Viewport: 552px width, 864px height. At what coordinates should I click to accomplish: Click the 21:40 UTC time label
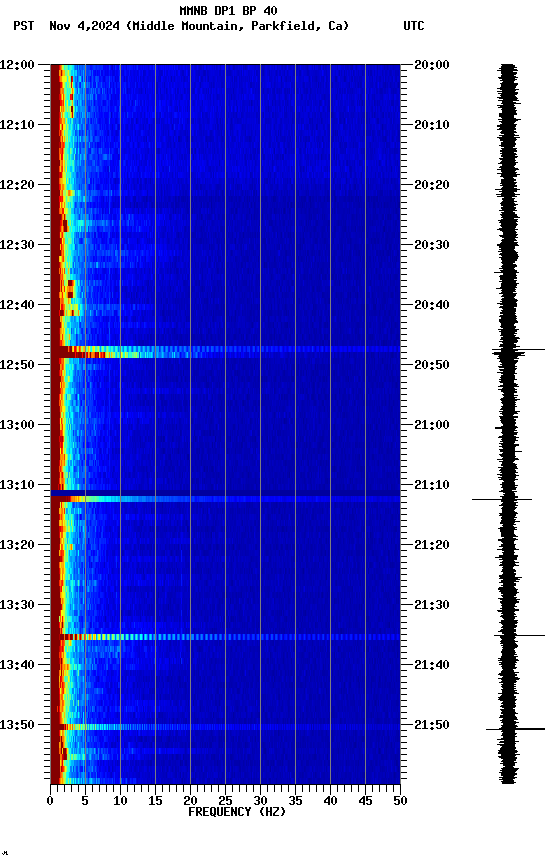tap(432, 665)
